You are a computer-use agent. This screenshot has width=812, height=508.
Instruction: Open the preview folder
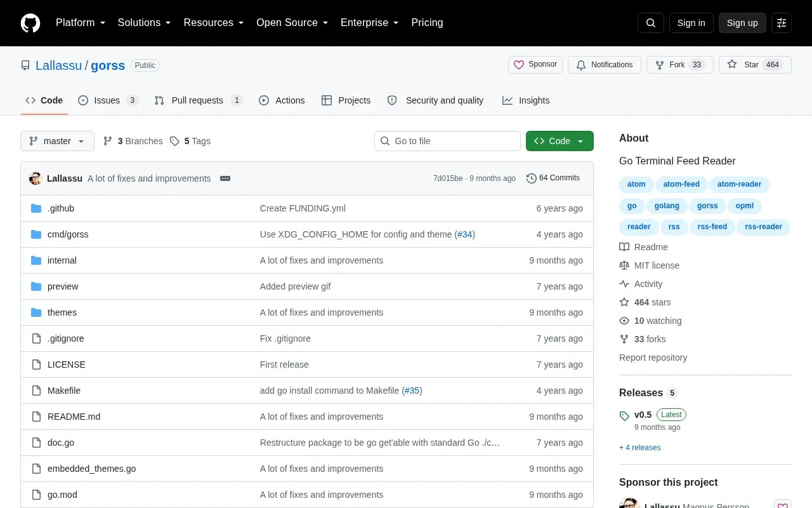63,286
